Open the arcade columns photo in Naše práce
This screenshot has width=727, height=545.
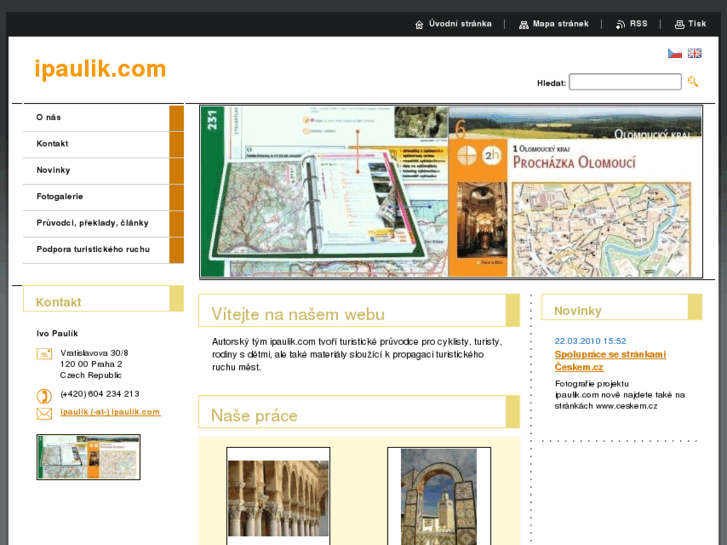point(278,496)
